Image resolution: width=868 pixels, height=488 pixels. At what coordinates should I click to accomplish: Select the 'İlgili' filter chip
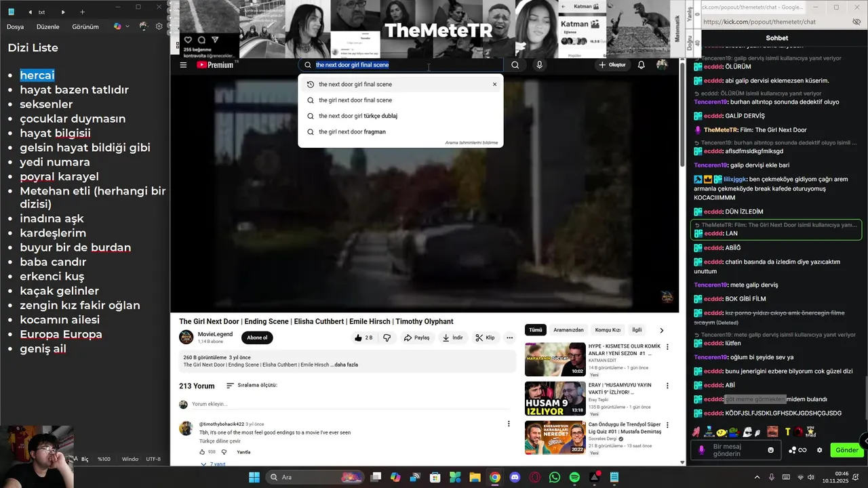(x=637, y=330)
